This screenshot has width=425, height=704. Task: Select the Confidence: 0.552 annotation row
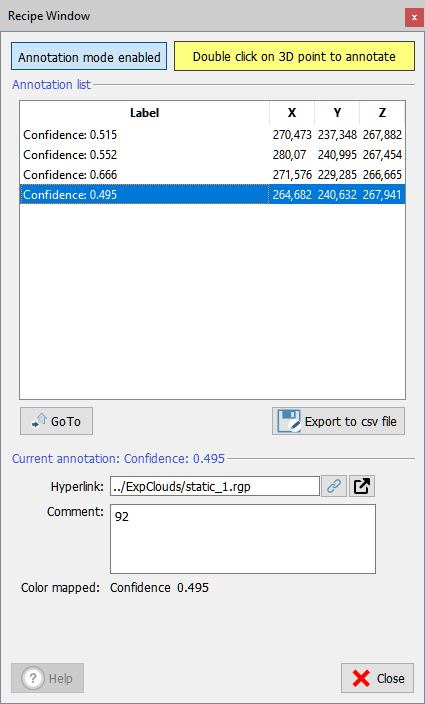(x=212, y=155)
